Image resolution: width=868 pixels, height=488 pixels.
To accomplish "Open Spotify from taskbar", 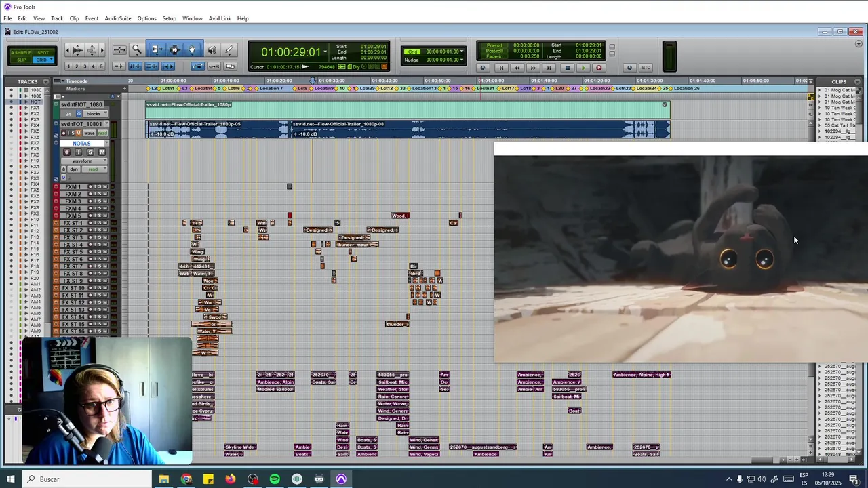I will (275, 479).
